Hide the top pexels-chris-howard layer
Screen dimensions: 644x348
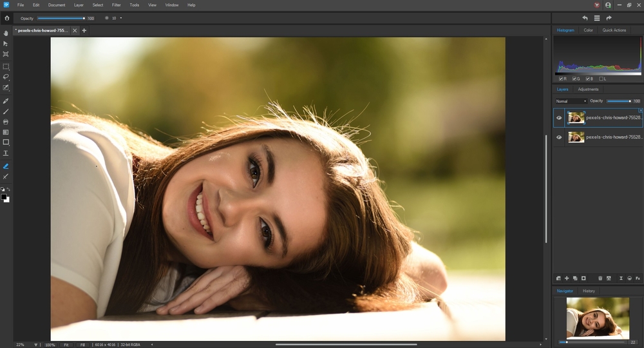[x=558, y=118]
